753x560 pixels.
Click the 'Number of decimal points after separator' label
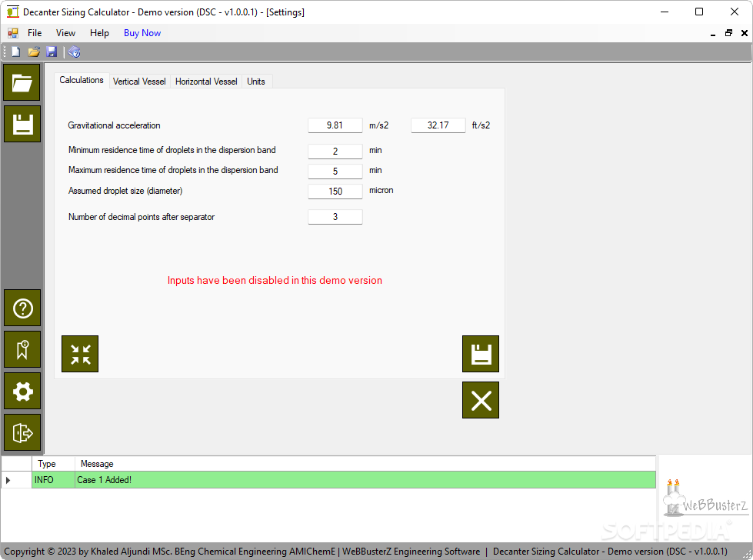(x=142, y=217)
